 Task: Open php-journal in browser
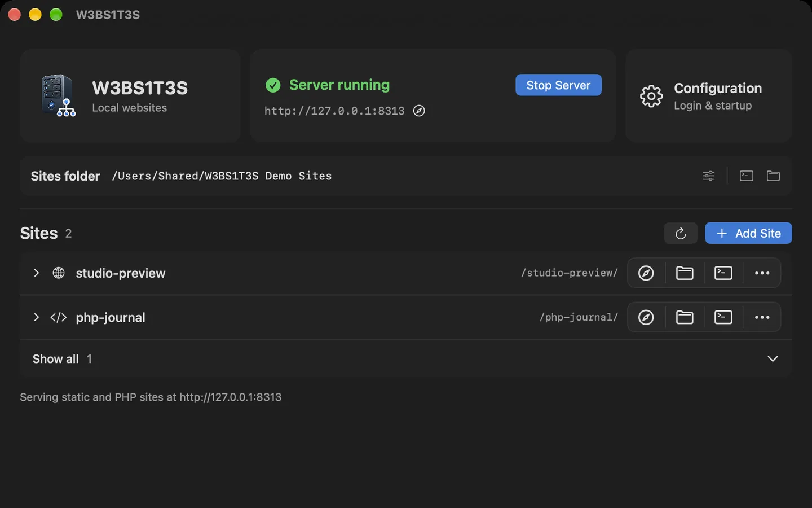tap(646, 317)
